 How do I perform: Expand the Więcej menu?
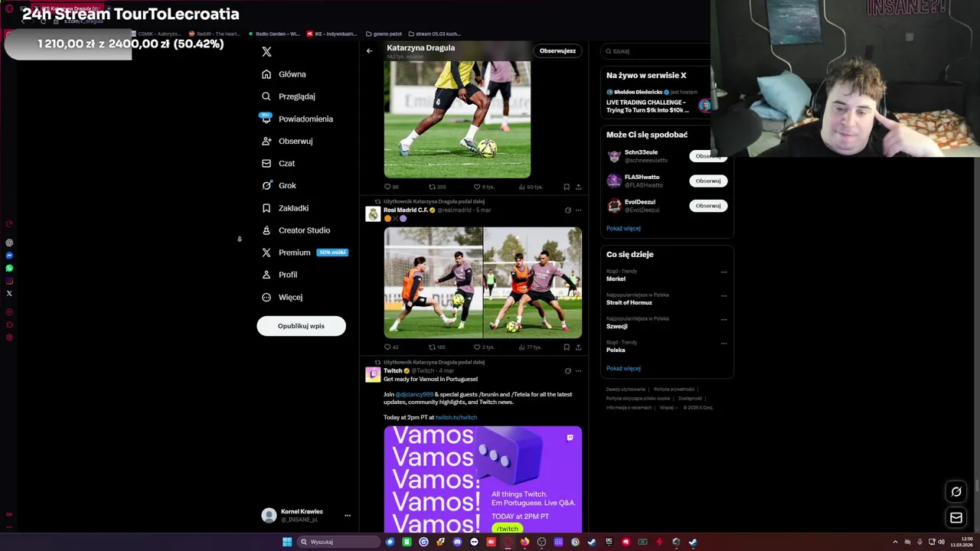(282, 297)
